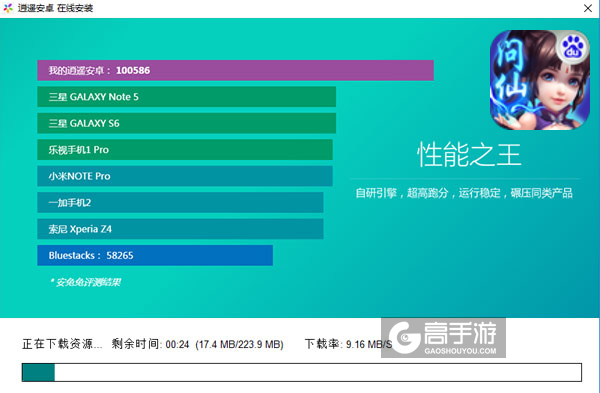Image resolution: width=600 pixels, height=393 pixels.
Task: Select the 三星 GALAXY Note 5 bar
Action: pyautogui.click(x=186, y=97)
